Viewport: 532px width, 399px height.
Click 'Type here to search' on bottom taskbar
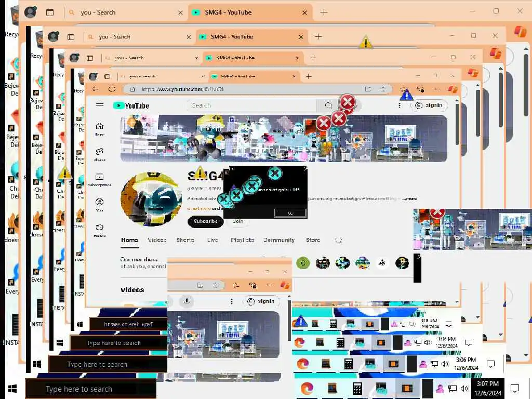[91, 389]
